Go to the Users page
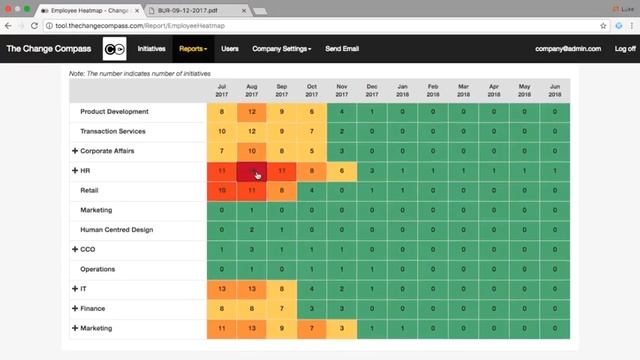Viewport: 640px width, 360px height. coord(230,49)
